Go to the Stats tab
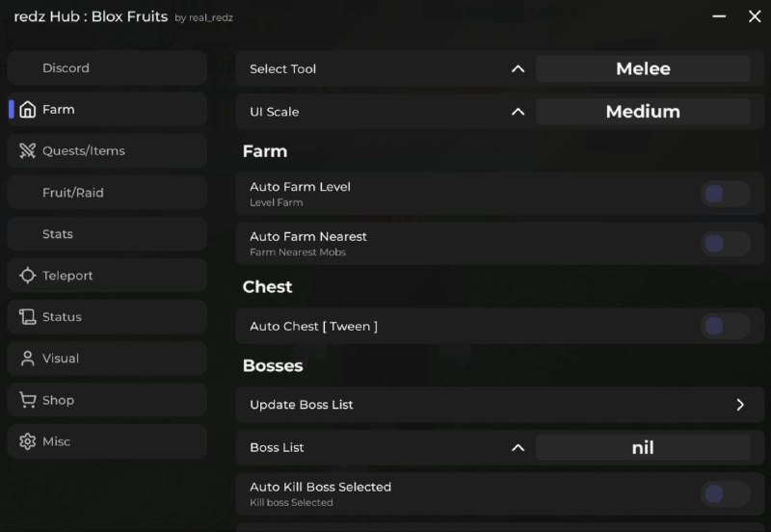Viewport: 771px width, 532px height. coord(58,234)
